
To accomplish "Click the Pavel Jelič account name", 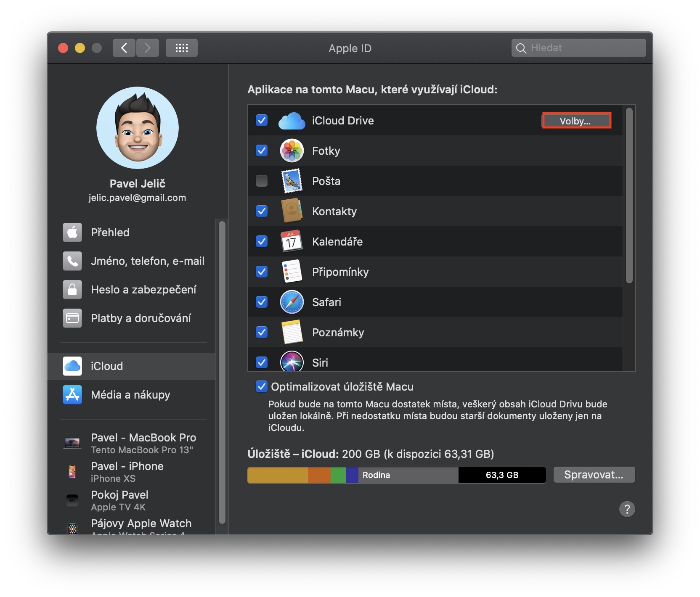I will pyautogui.click(x=138, y=184).
